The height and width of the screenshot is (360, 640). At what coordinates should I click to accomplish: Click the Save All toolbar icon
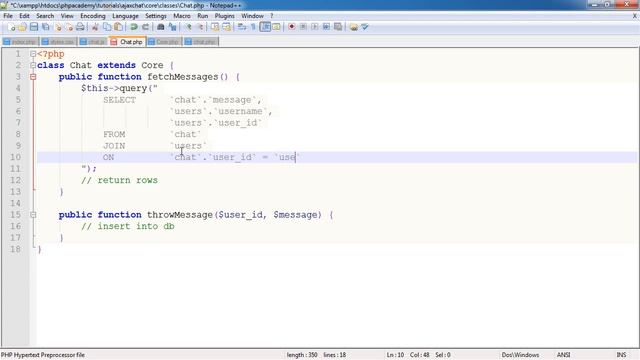pyautogui.click(x=46, y=27)
